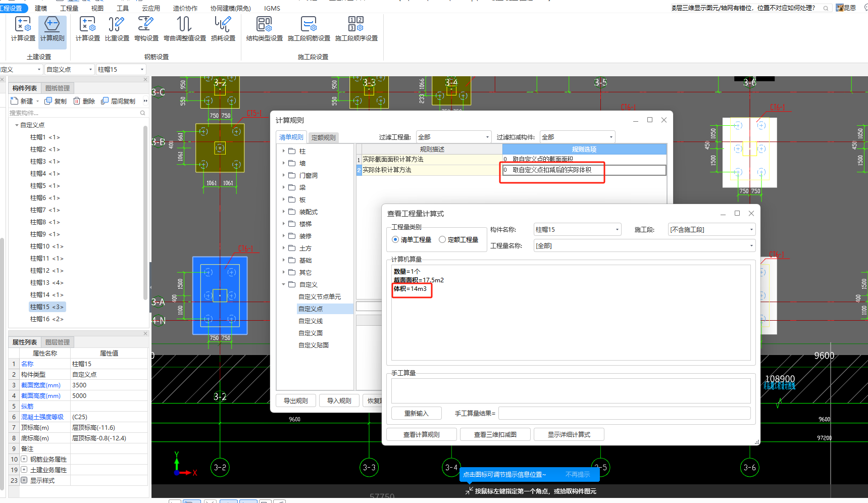Switch to 定额规则 tab

pos(323,137)
